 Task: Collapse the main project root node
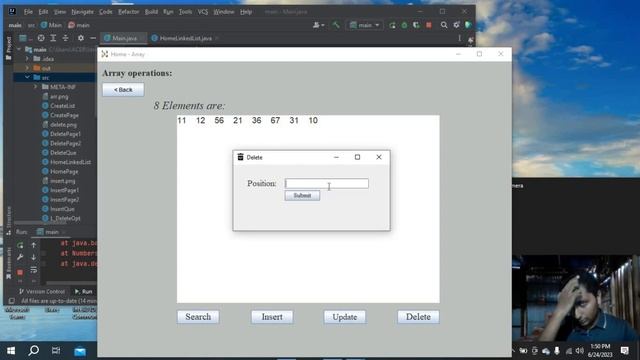19,49
